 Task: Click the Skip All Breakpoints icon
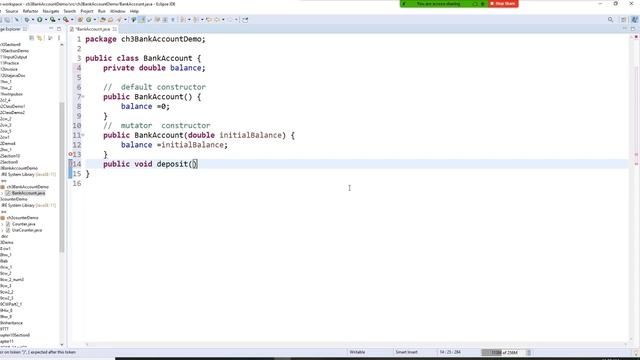tap(17, 20)
